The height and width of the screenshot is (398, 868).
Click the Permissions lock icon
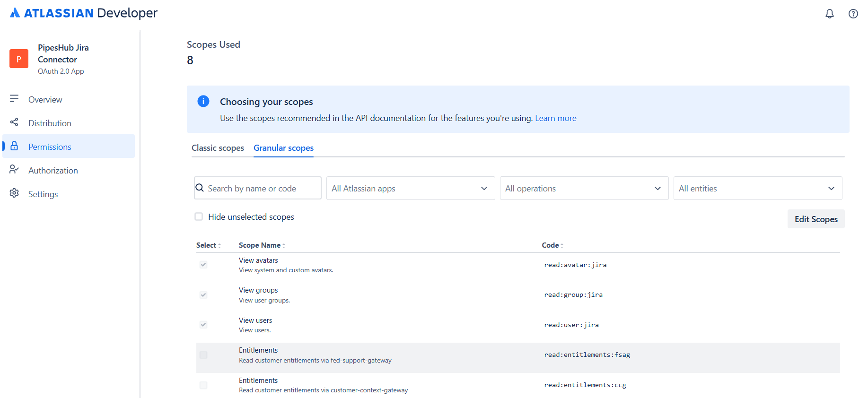[14, 146]
